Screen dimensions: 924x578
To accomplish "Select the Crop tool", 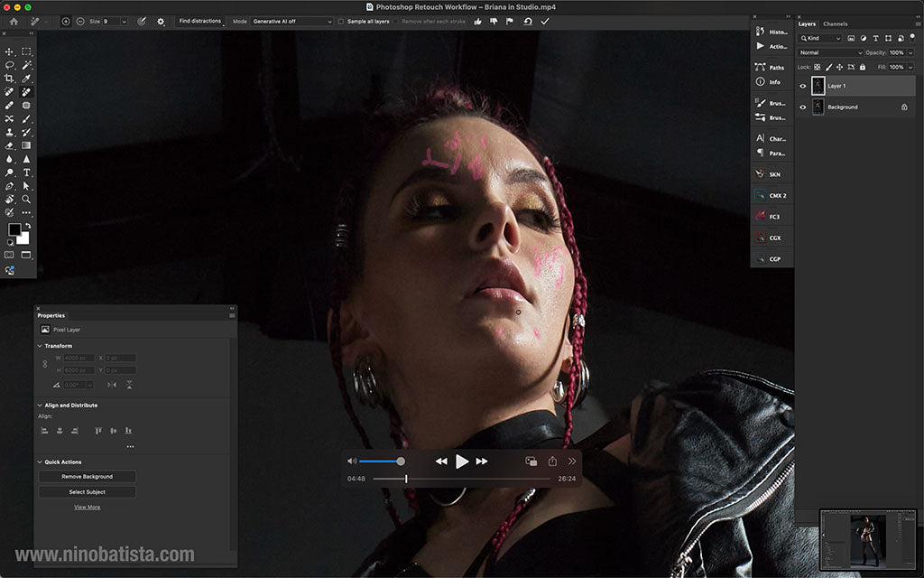I will pyautogui.click(x=10, y=79).
